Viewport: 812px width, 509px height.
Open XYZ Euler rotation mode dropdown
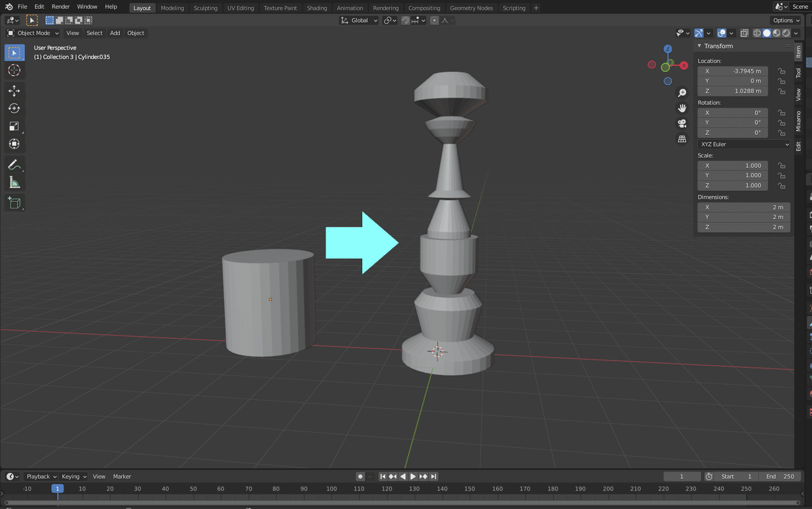744,144
